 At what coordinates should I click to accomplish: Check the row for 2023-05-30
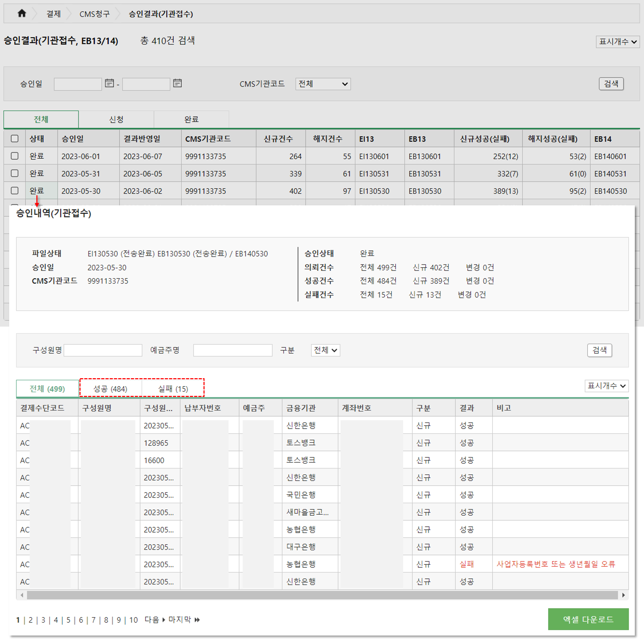(14, 191)
